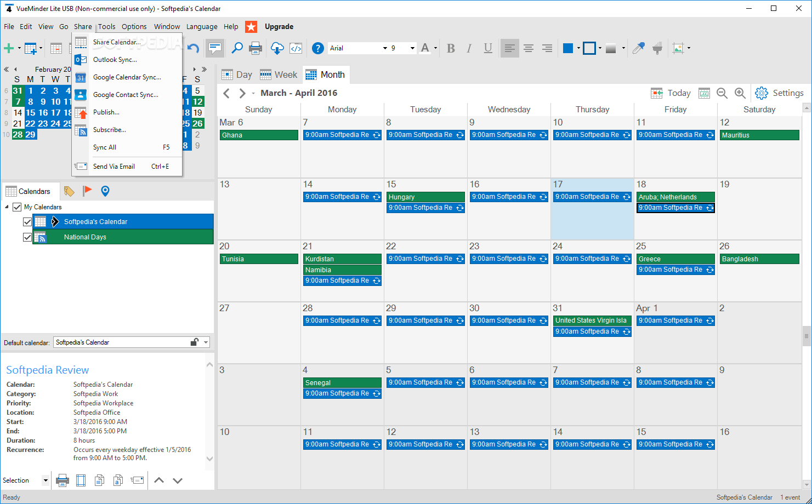The image size is (812, 504).
Task: Uncheck Softpedia's Calendar checkbox
Action: pos(27,222)
